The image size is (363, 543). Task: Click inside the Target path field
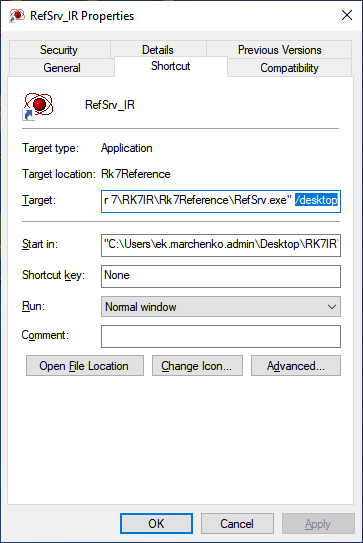point(221,201)
